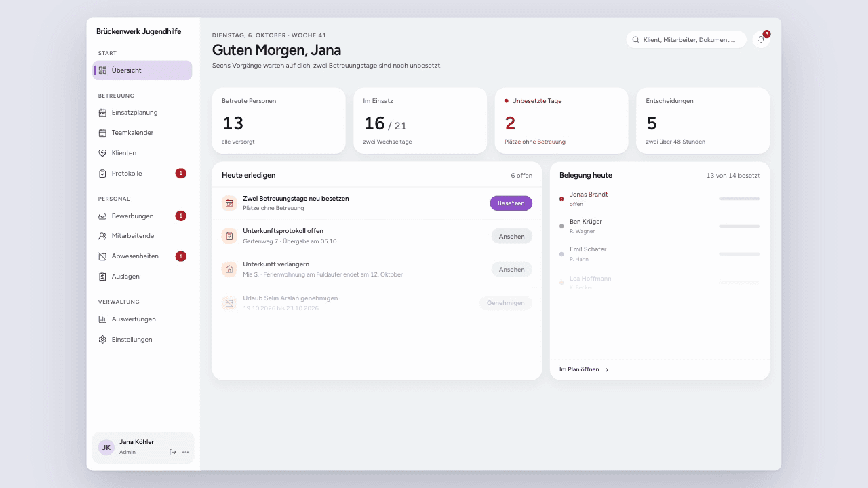
Task: Click '13 von 14 besetzt' text
Action: click(x=733, y=176)
